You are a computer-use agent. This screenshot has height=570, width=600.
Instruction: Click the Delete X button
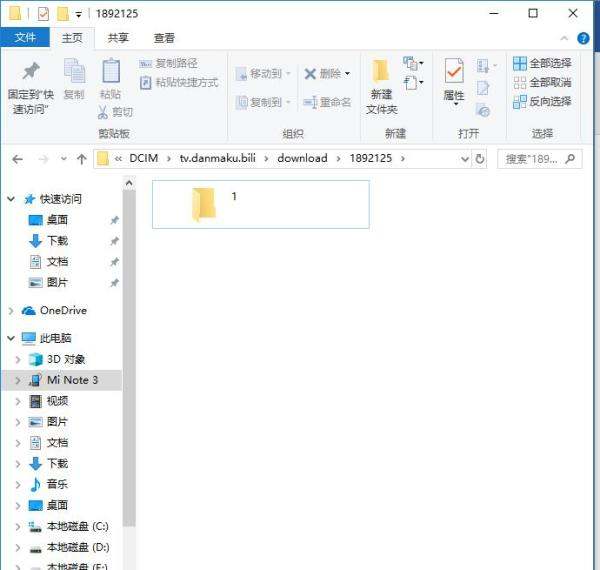click(322, 73)
